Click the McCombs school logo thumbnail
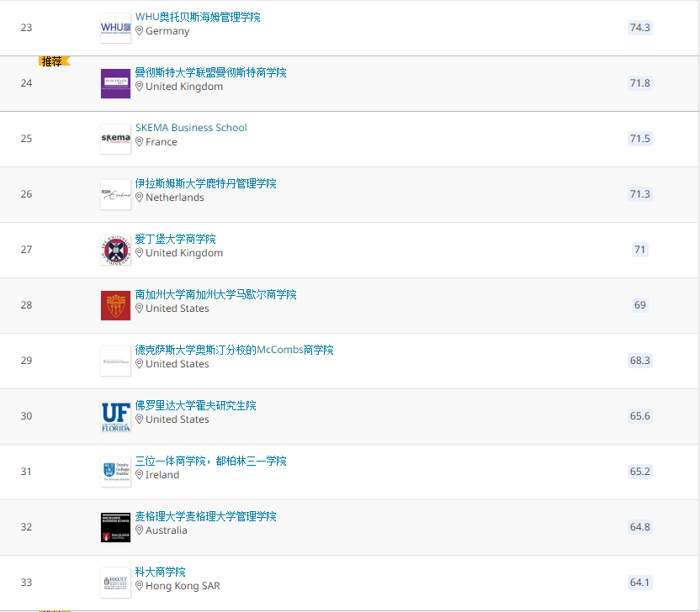The image size is (700, 612). pos(115,361)
